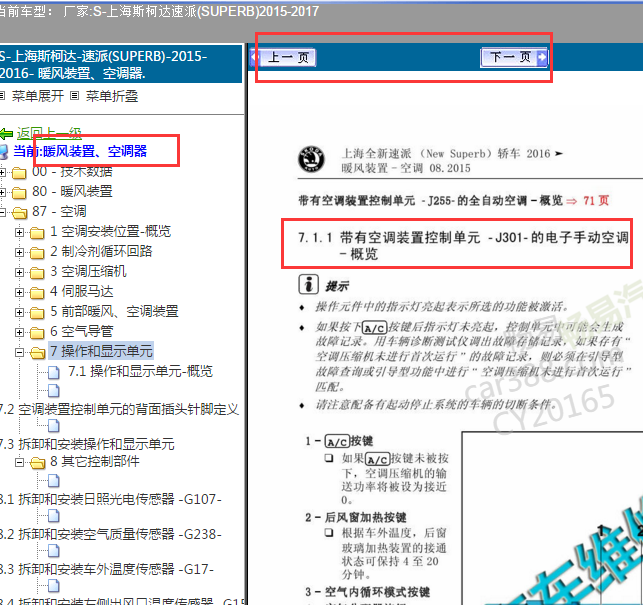Select 2 制冷剂循环回路 tree item

(x=101, y=251)
